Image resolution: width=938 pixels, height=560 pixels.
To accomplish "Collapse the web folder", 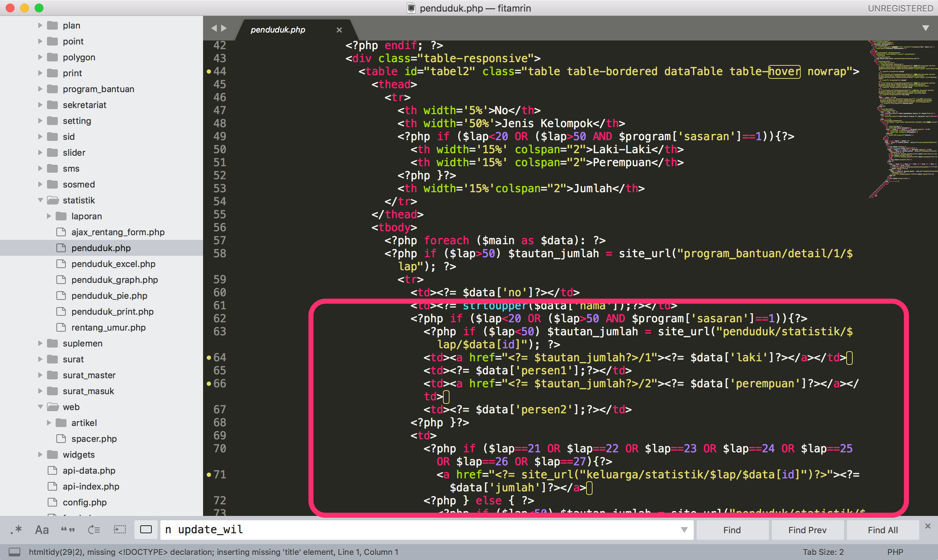I will point(40,407).
